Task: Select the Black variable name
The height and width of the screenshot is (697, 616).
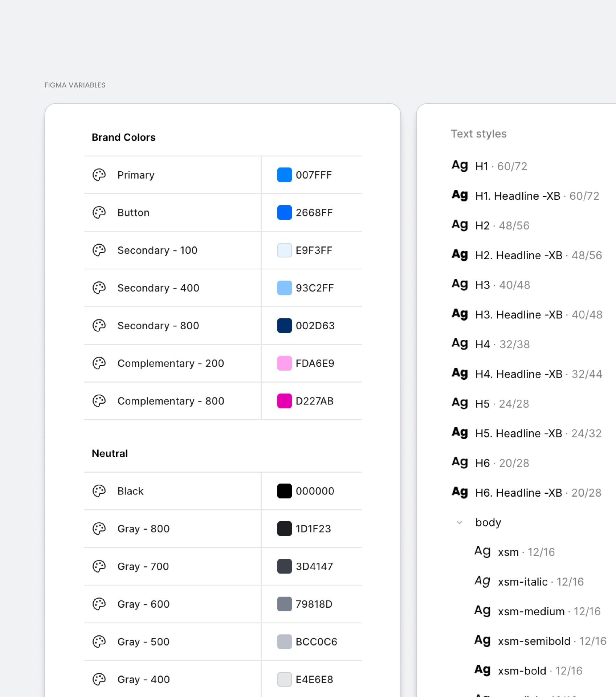Action: tap(130, 491)
